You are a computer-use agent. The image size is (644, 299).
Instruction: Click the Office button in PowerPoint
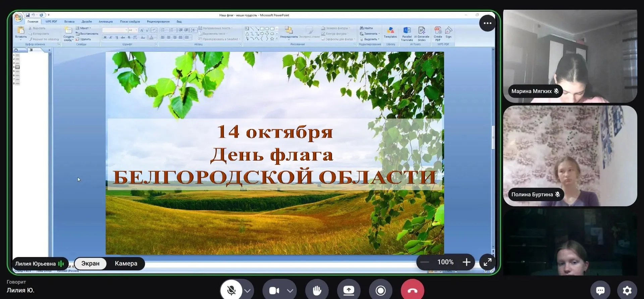click(18, 17)
